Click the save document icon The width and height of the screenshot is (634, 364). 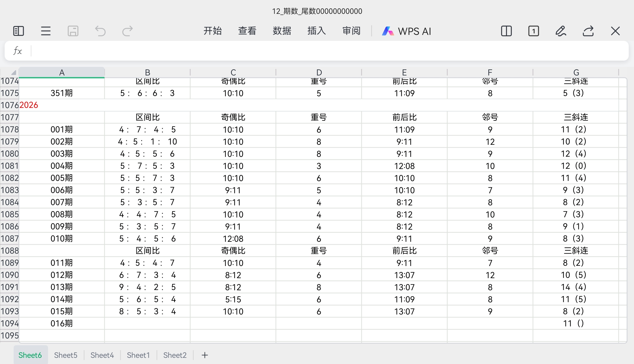(73, 31)
